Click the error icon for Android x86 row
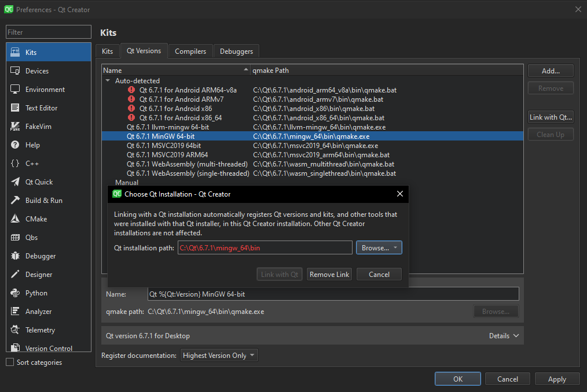Image resolution: width=587 pixels, height=392 pixels. pos(131,109)
